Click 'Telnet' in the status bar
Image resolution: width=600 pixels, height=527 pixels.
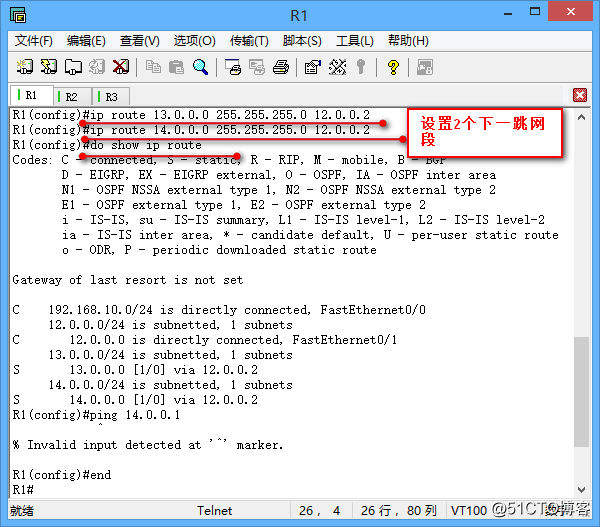pyautogui.click(x=215, y=511)
